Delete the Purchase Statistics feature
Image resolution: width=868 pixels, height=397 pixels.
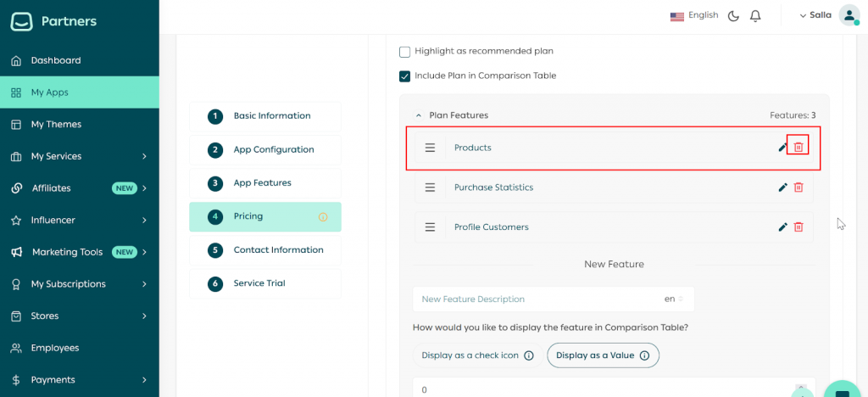(x=798, y=187)
